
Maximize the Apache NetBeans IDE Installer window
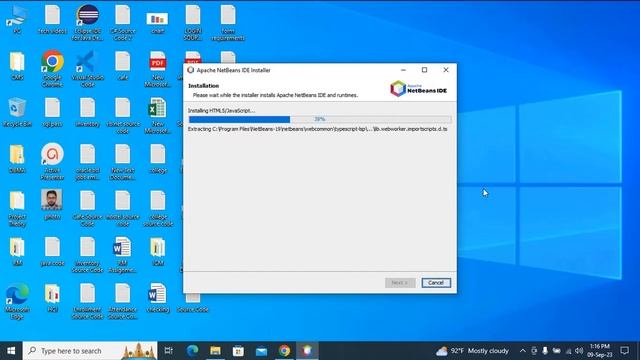(x=424, y=70)
